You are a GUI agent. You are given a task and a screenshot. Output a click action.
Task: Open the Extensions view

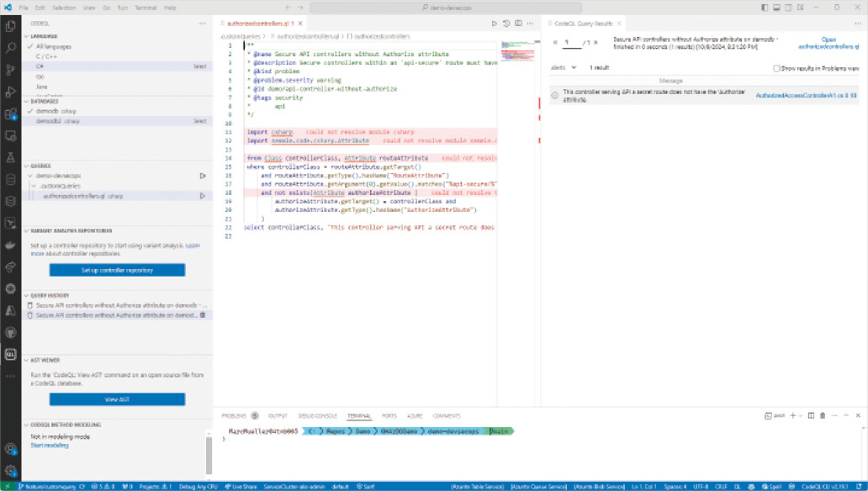coord(10,114)
